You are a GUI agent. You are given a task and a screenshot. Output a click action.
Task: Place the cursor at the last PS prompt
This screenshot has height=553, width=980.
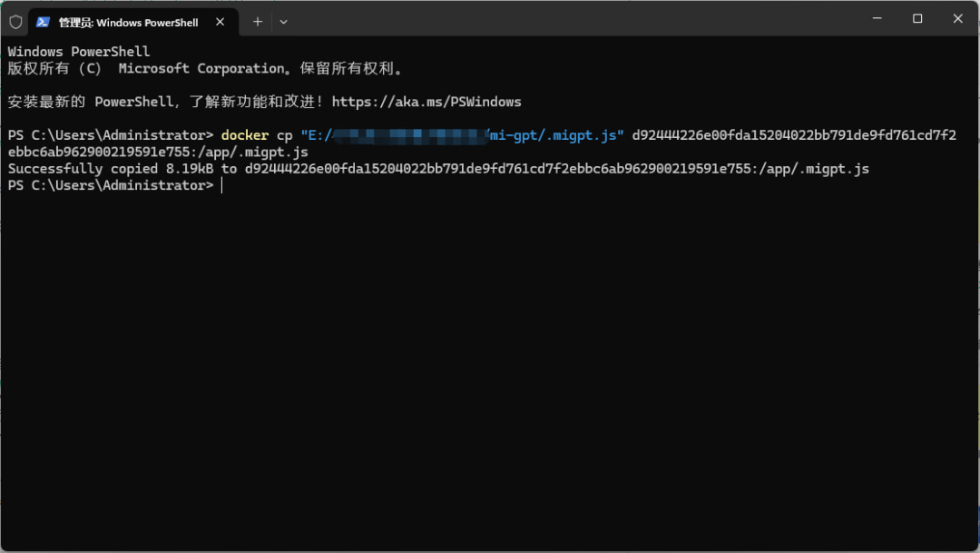(222, 186)
